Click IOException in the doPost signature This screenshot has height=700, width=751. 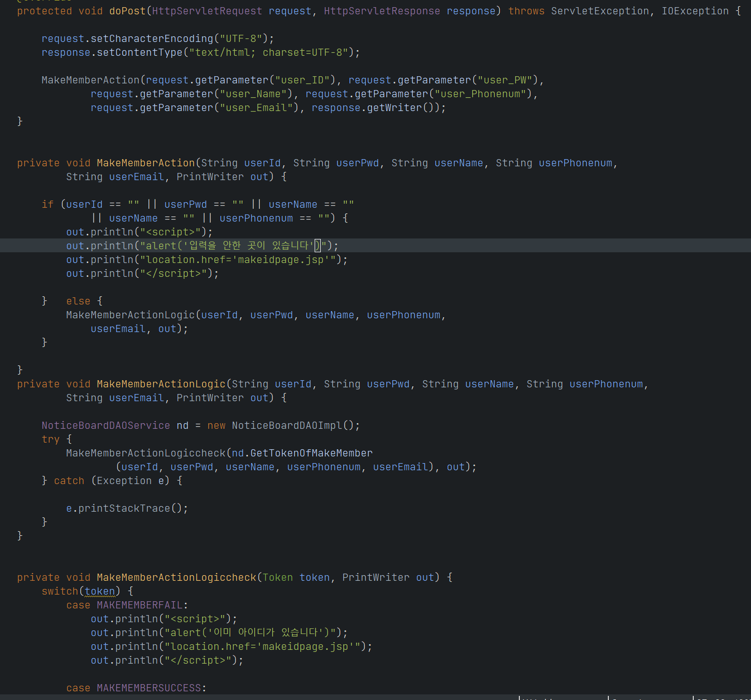tap(695, 11)
